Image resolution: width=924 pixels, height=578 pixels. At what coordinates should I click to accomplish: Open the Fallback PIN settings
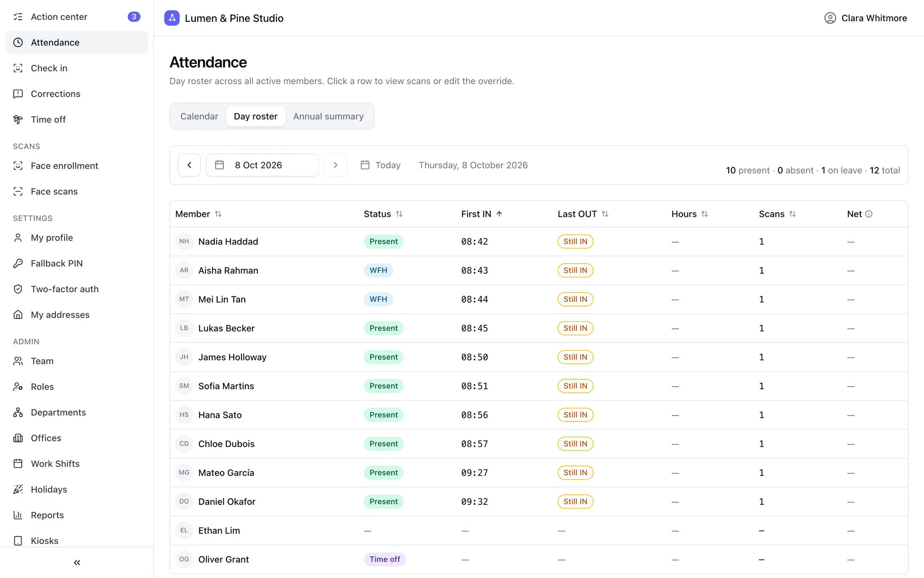pyautogui.click(x=76, y=263)
